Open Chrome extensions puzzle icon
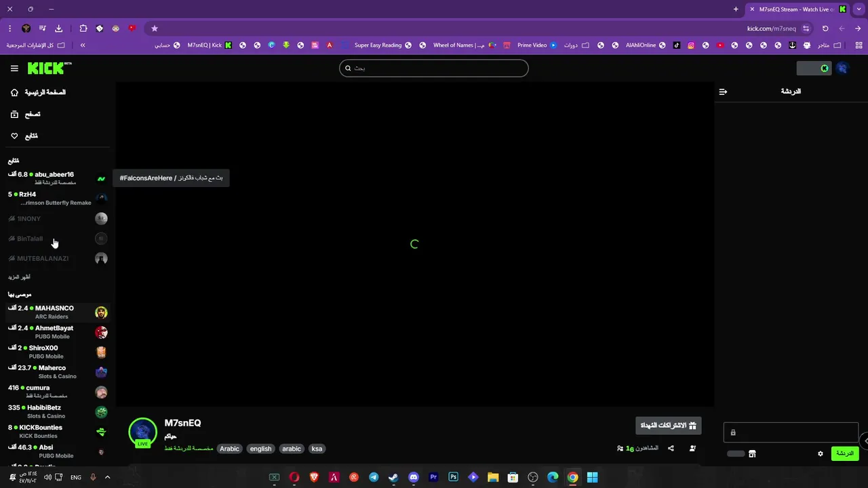The image size is (868, 488). click(x=83, y=28)
